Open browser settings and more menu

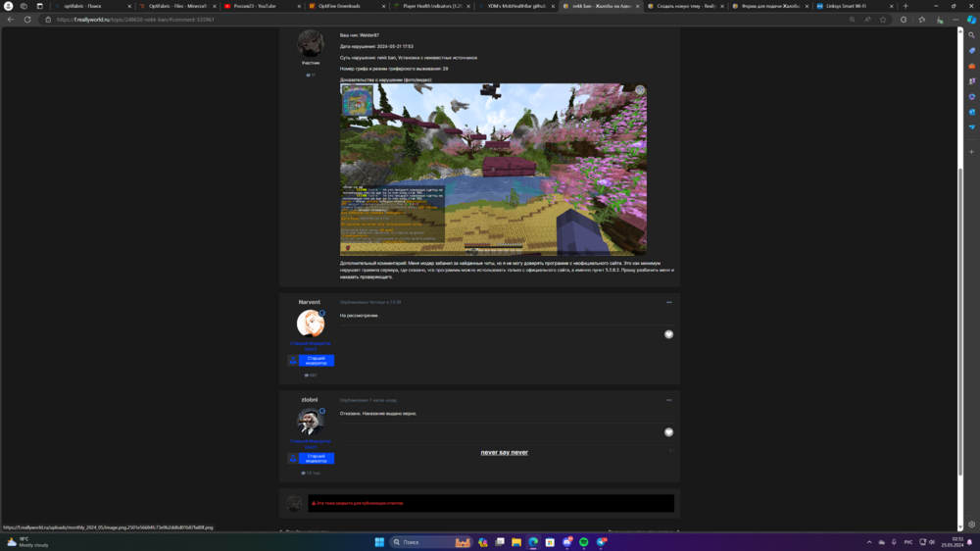(955, 20)
